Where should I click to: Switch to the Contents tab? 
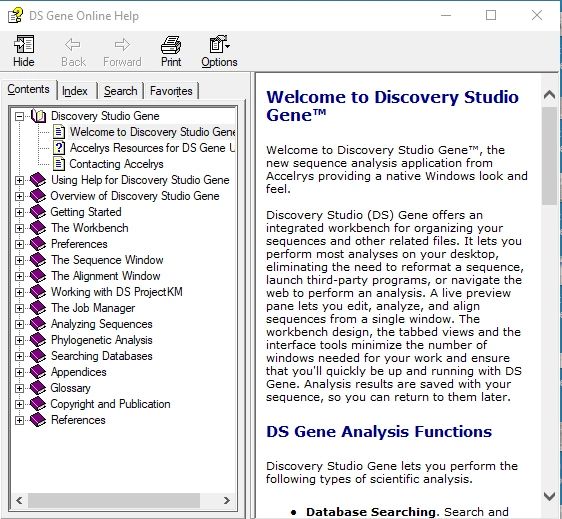[29, 89]
